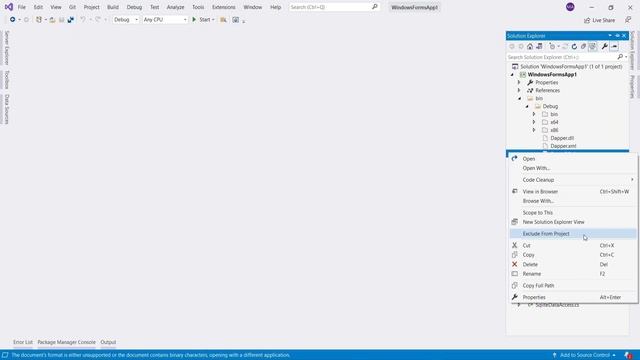Click the notifications icon in status bar
Screen dimensions: 640x360
coord(628,355)
